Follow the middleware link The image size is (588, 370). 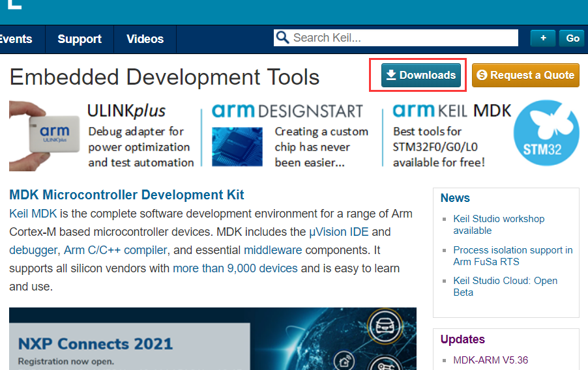[x=273, y=250]
